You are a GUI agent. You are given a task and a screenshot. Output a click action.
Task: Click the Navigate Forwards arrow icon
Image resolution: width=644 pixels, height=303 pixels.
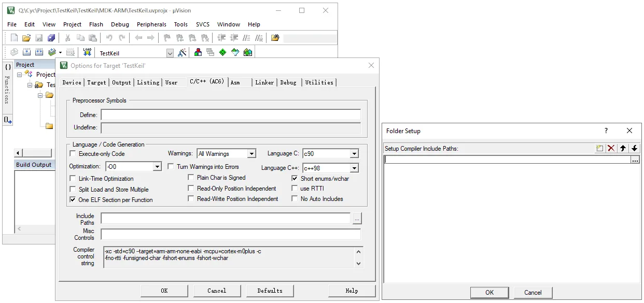(151, 38)
